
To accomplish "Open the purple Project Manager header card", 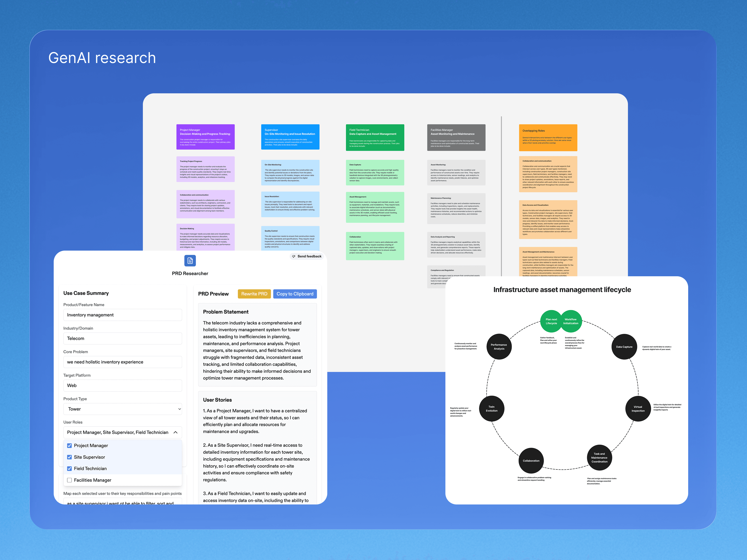I will click(205, 137).
